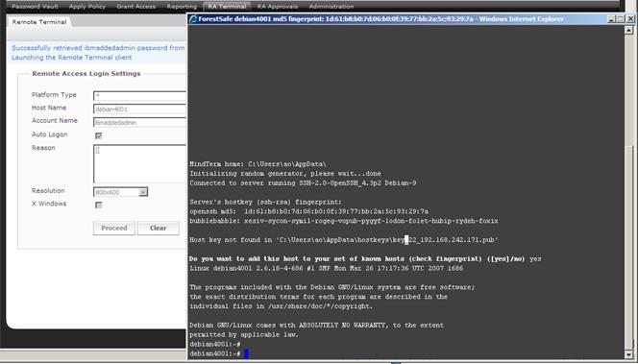The height and width of the screenshot is (364, 638).
Task: Click the 'ABSOLUTELY NO WARRANTY' terminal line
Action: (x=316, y=326)
